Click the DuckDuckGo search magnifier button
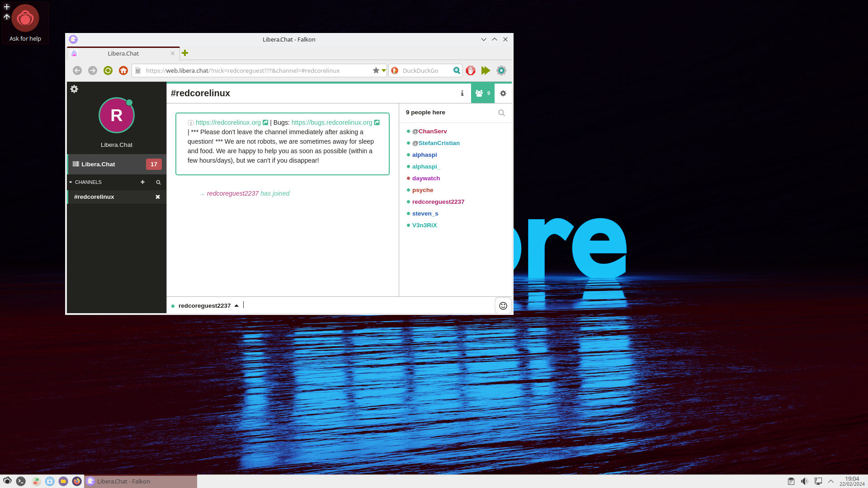 coord(457,70)
